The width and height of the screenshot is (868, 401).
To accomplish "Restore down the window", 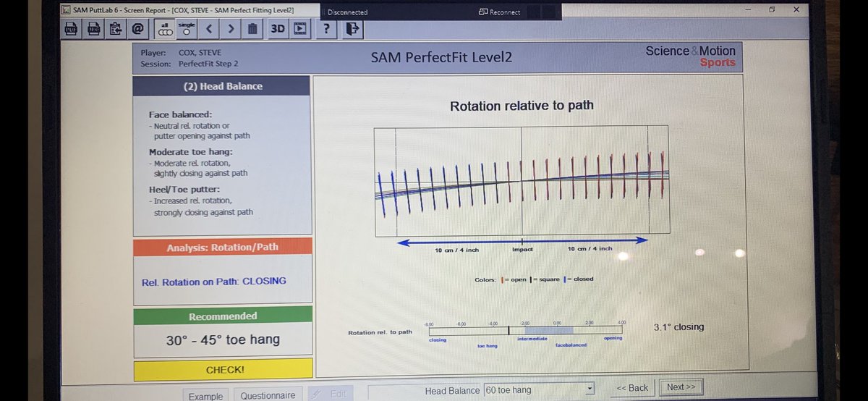I will [772, 9].
